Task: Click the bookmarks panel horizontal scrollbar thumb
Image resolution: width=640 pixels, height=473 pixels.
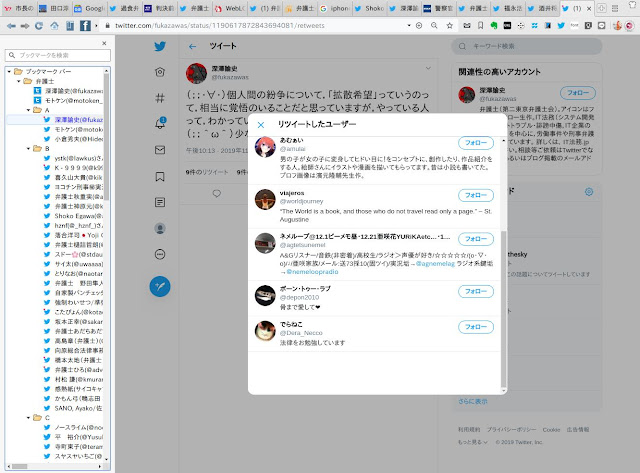Action: pyautogui.click(x=19, y=466)
